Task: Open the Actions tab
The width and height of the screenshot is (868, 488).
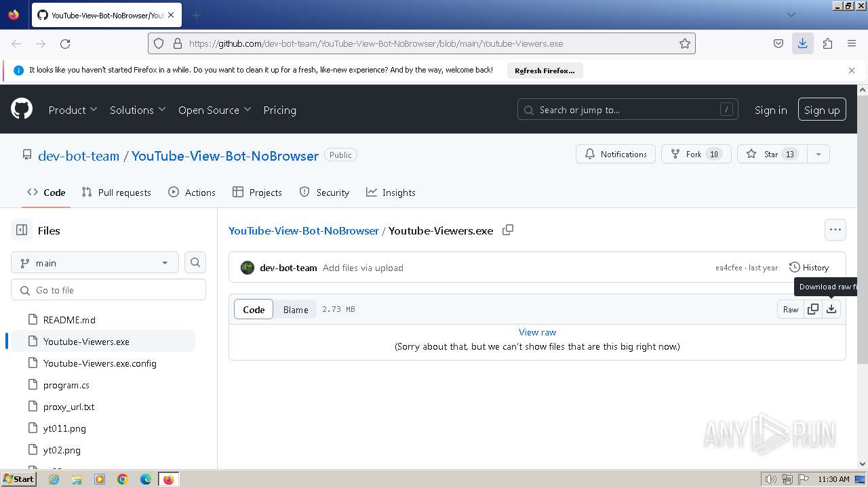Action: point(192,192)
